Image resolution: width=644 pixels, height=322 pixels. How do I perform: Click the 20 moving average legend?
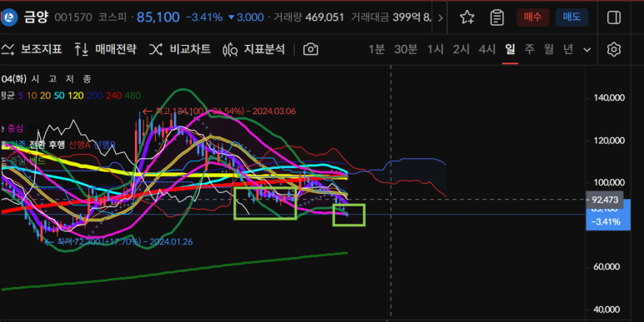(45, 96)
